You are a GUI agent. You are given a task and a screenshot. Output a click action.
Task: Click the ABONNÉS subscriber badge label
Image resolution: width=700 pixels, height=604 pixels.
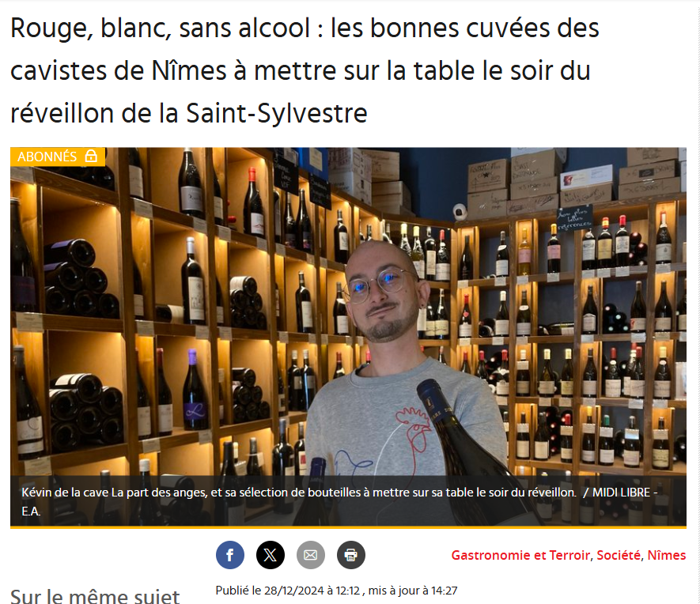pyautogui.click(x=47, y=157)
